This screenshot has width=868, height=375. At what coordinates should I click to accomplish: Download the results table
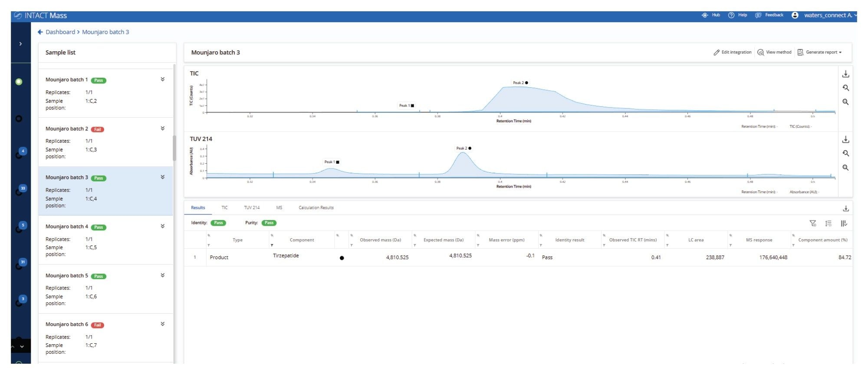(x=845, y=209)
